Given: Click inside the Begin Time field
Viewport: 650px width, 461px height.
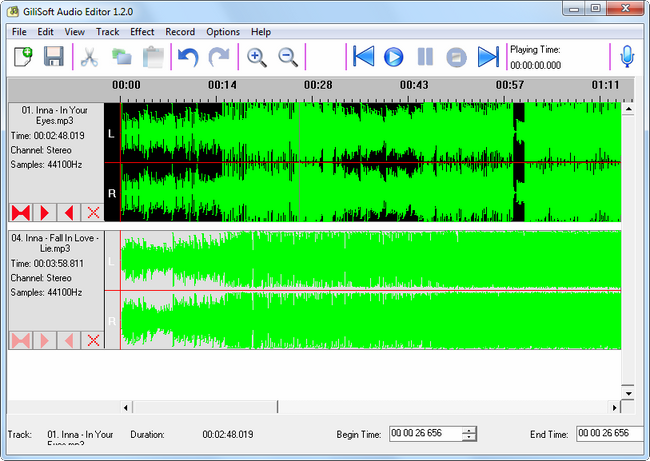Looking at the screenshot, I should pyautogui.click(x=424, y=433).
